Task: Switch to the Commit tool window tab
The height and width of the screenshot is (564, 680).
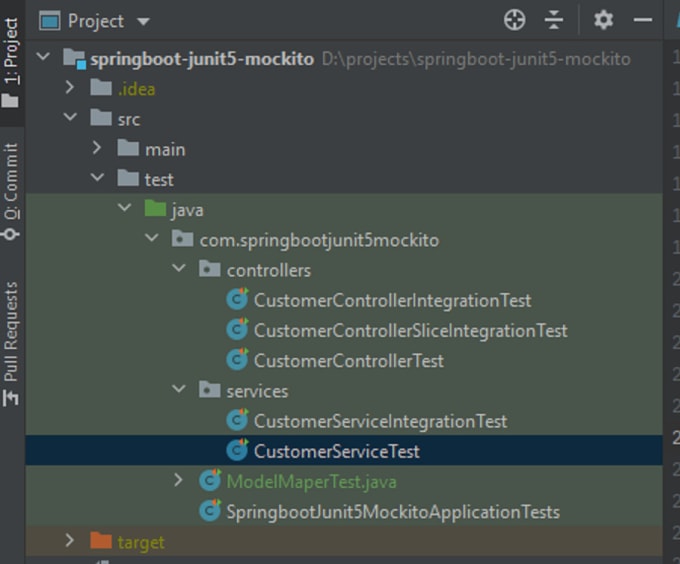Action: point(11,191)
